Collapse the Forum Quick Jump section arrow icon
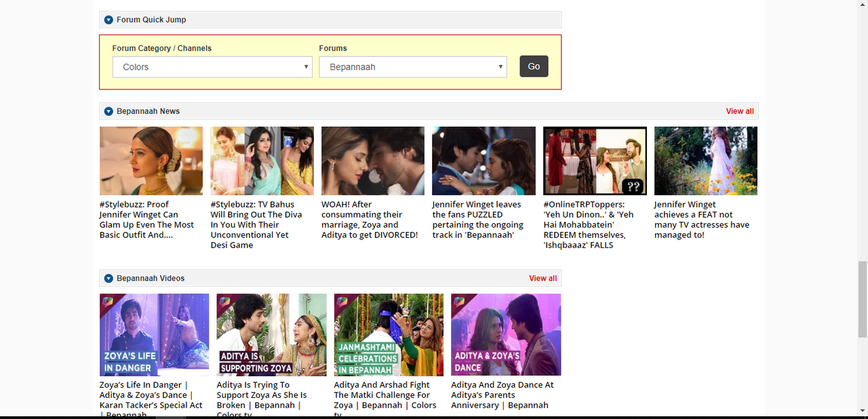 (x=108, y=20)
